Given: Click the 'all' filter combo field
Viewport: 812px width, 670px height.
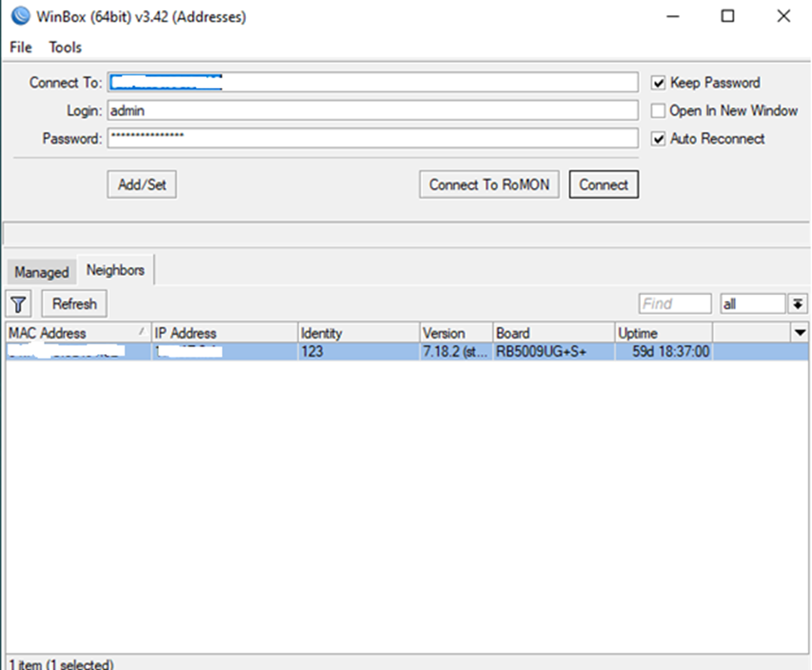Looking at the screenshot, I should click(753, 304).
